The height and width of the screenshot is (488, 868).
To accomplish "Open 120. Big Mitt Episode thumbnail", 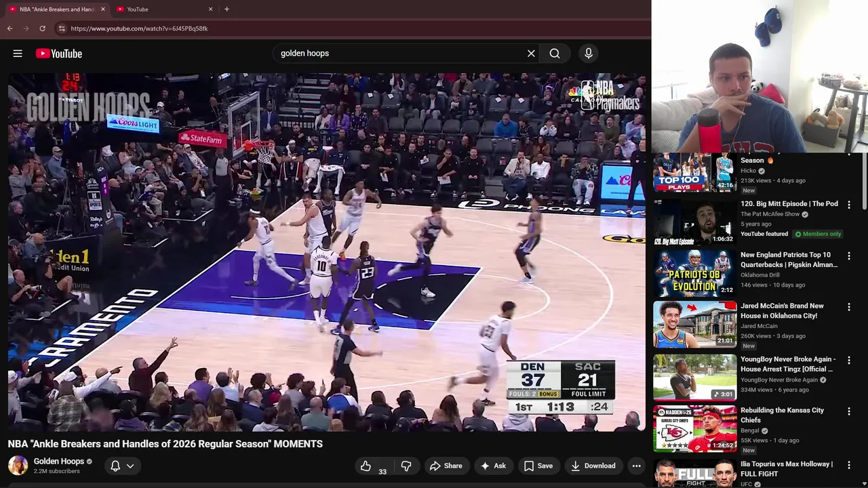I will tap(694, 222).
